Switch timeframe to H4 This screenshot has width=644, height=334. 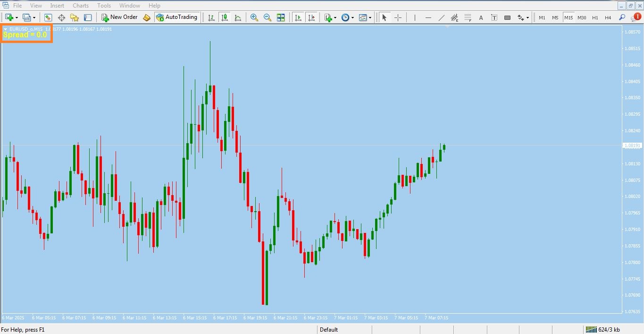608,17
